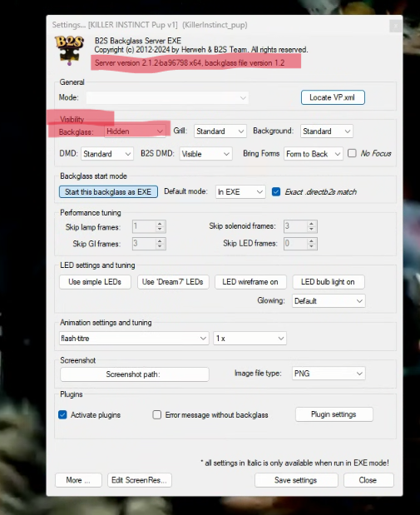Open the Background visibility dropdown
The width and height of the screenshot is (420, 515).
(x=326, y=131)
